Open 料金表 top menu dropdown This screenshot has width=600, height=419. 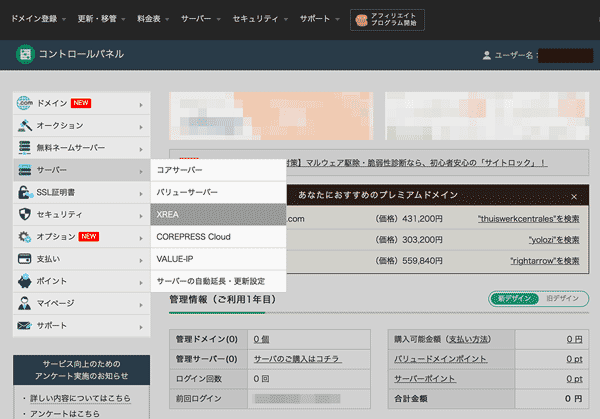[153, 19]
